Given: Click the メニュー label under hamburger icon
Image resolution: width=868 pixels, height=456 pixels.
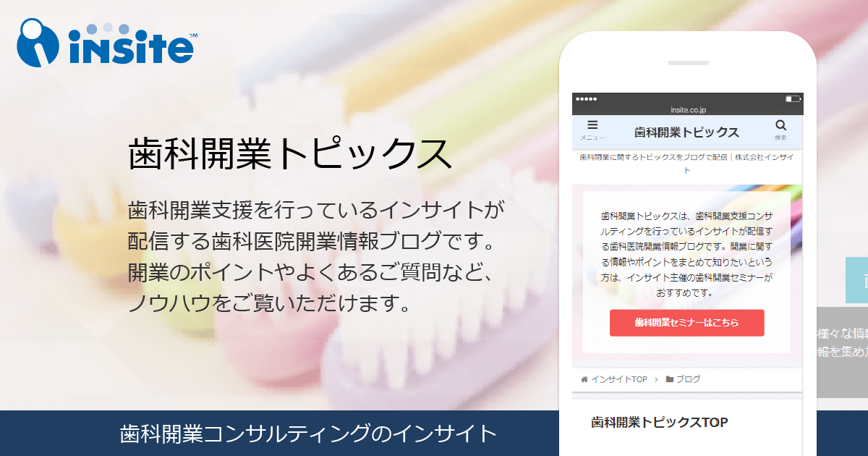Looking at the screenshot, I should [x=592, y=138].
